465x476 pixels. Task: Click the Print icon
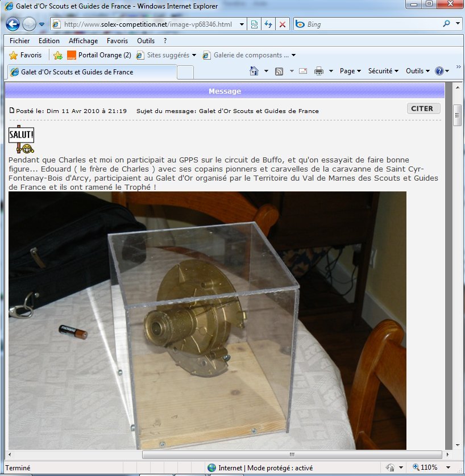[x=318, y=71]
